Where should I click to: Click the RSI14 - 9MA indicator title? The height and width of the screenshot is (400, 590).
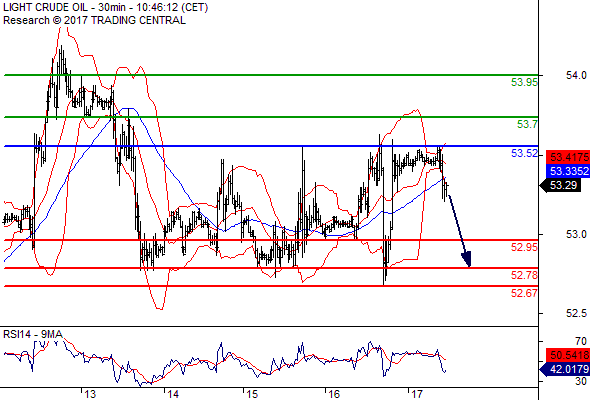pos(33,334)
